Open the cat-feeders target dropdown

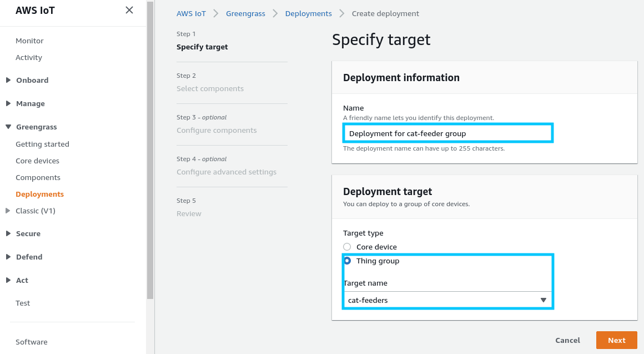pos(447,300)
